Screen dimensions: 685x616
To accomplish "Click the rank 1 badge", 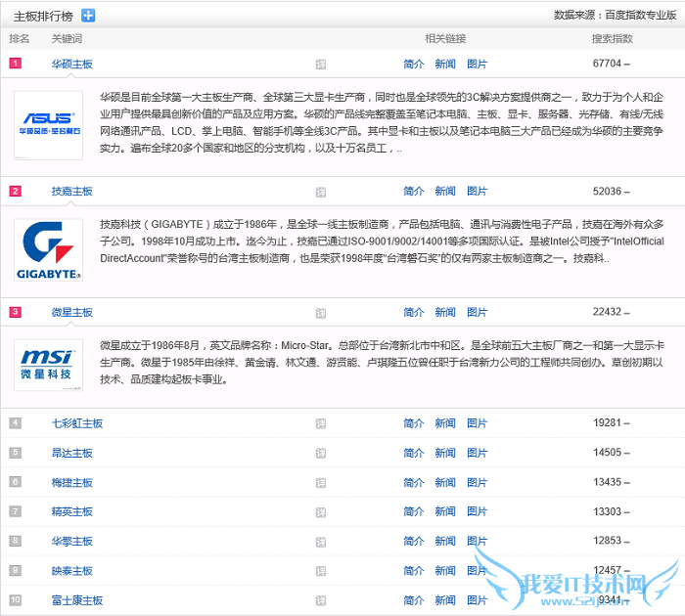I will (x=16, y=64).
